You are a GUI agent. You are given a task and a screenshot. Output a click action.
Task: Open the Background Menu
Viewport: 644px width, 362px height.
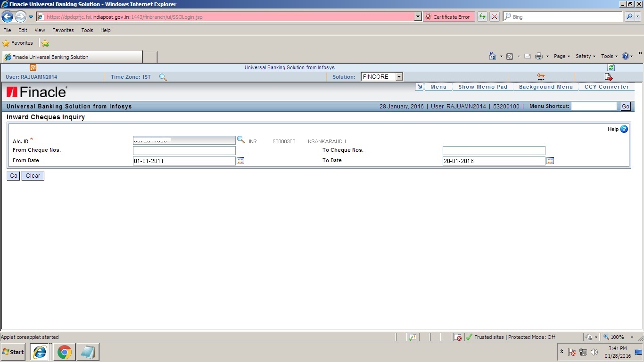545,86
